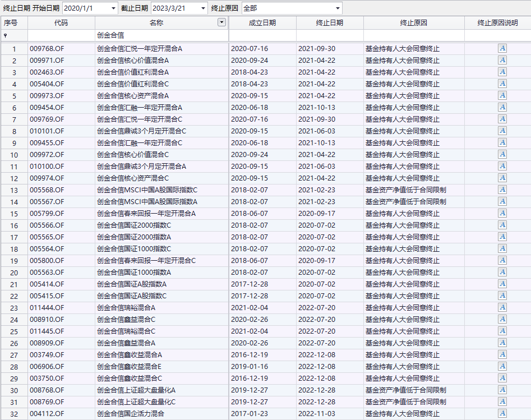Click 基金资产净值低于合同限制 in row 13
Viewport: 531px width, 420px height.
tap(406, 190)
